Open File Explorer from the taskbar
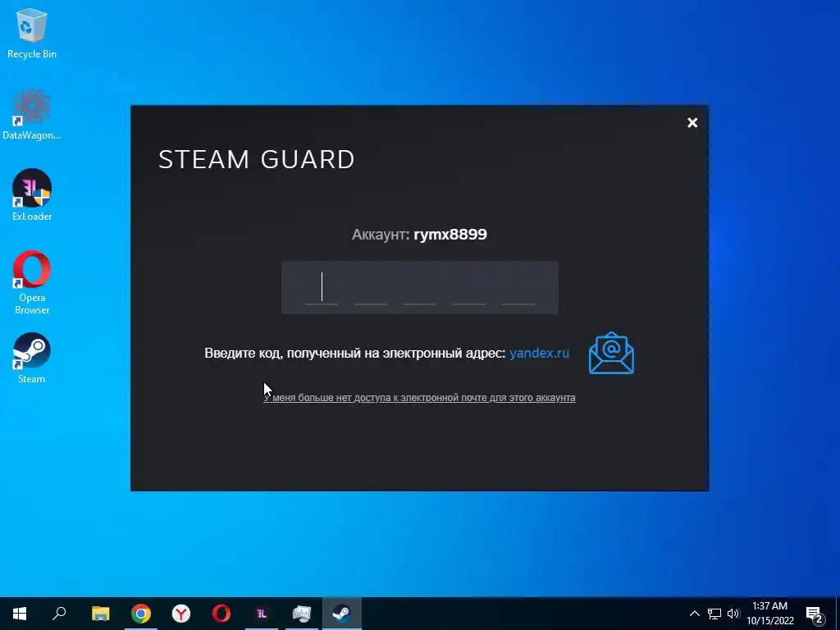The height and width of the screenshot is (630, 840). click(100, 614)
